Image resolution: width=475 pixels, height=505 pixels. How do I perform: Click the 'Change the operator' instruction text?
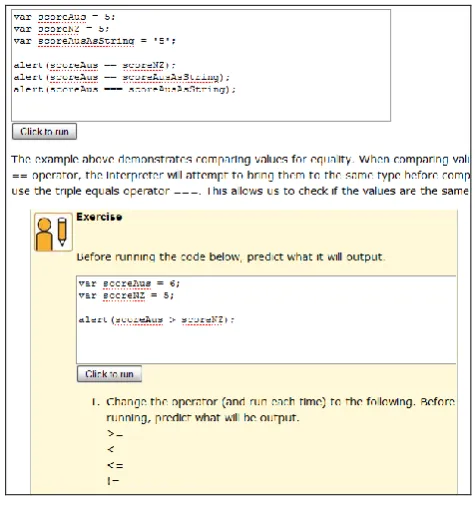pos(280,409)
